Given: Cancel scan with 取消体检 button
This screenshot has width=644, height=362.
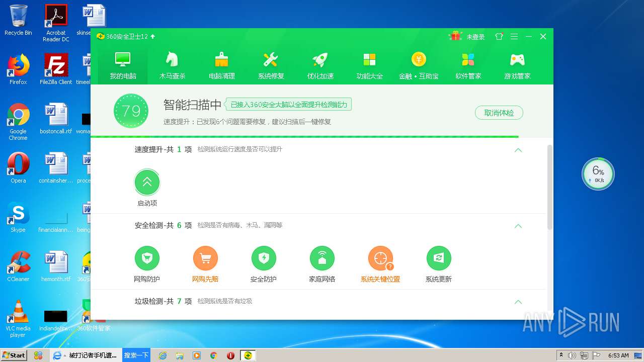Looking at the screenshot, I should [x=499, y=113].
